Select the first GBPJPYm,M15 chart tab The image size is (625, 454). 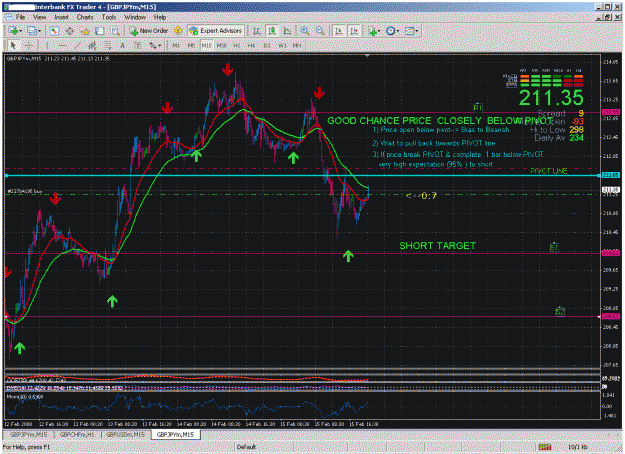pyautogui.click(x=29, y=434)
